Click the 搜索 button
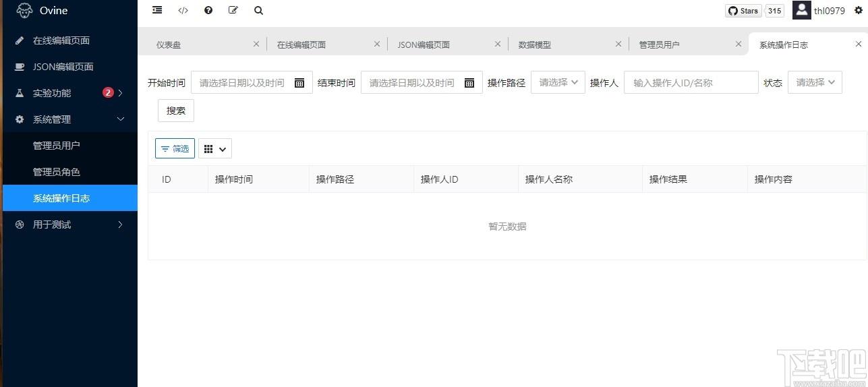 point(176,111)
